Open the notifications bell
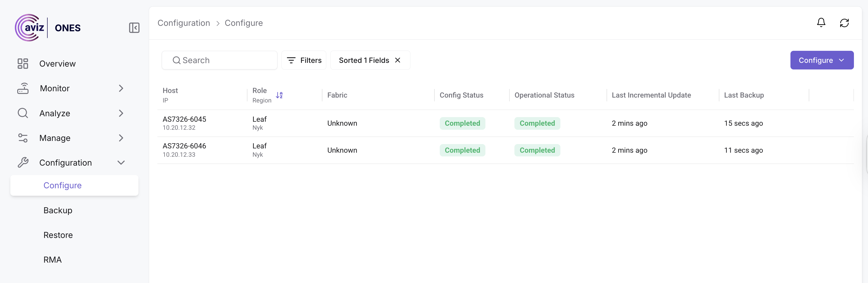868x283 pixels. (x=821, y=23)
